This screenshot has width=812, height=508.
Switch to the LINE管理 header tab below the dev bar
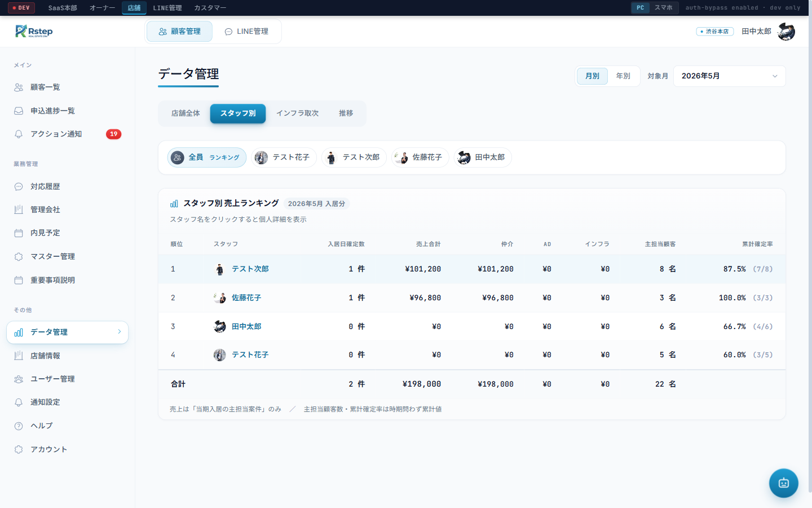[x=246, y=32]
